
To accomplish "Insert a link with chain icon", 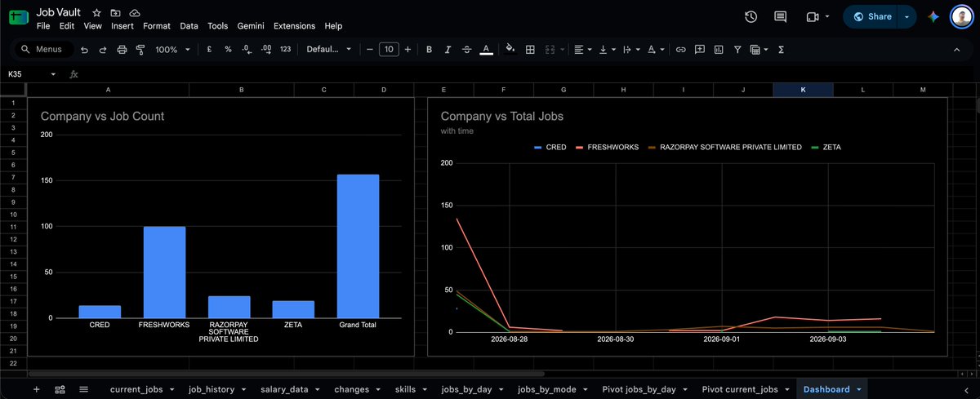I will point(681,50).
